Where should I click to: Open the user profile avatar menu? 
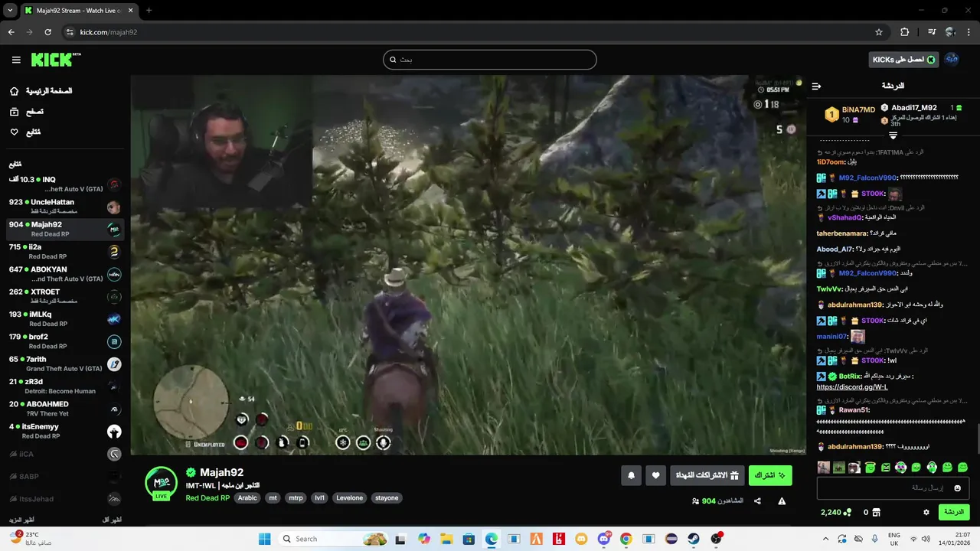[x=952, y=60]
